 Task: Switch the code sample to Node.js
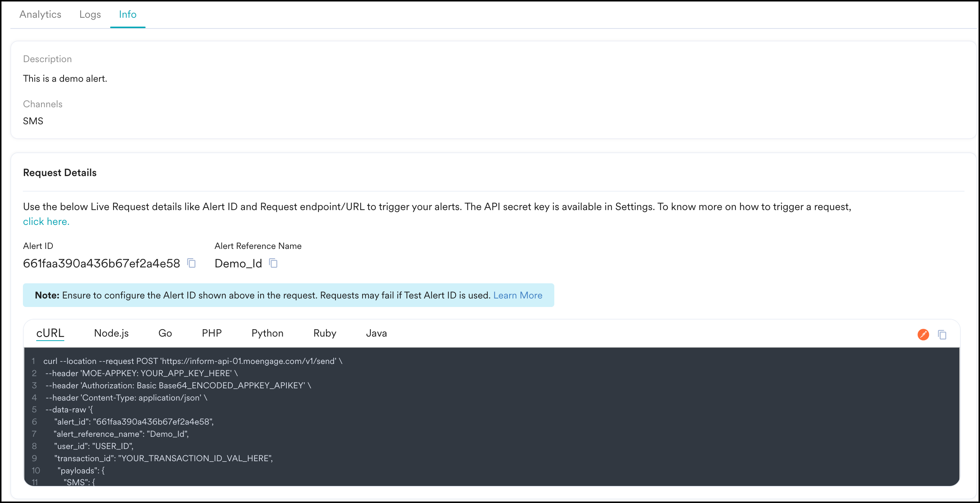pos(111,333)
